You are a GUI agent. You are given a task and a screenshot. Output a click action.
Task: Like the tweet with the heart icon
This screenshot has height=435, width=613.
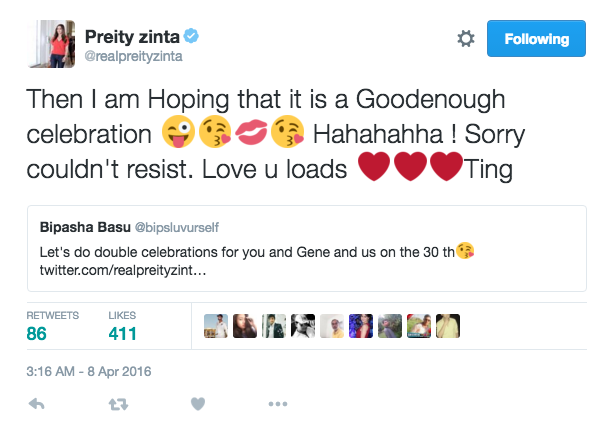coord(198,404)
